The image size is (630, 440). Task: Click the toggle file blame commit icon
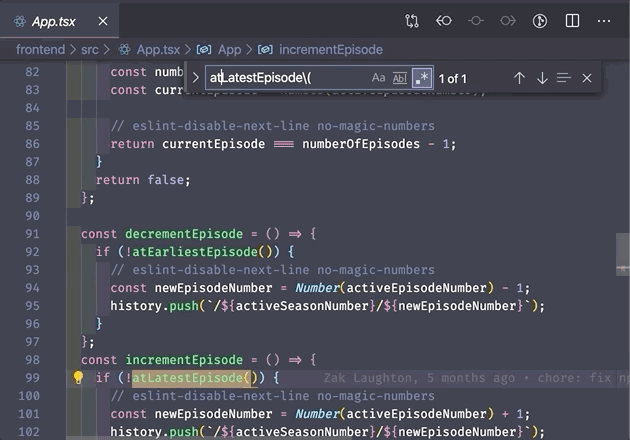(476, 21)
